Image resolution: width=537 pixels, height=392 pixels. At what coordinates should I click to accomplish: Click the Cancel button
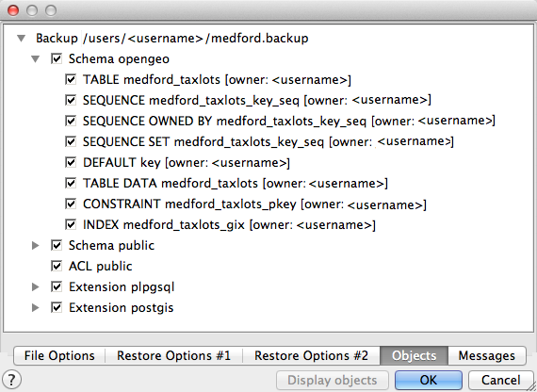(x=500, y=380)
